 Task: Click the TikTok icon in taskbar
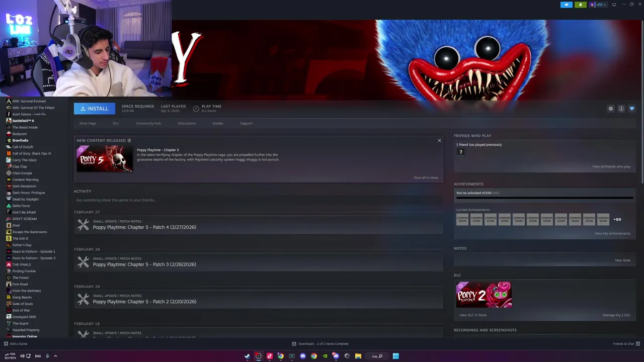(269, 356)
